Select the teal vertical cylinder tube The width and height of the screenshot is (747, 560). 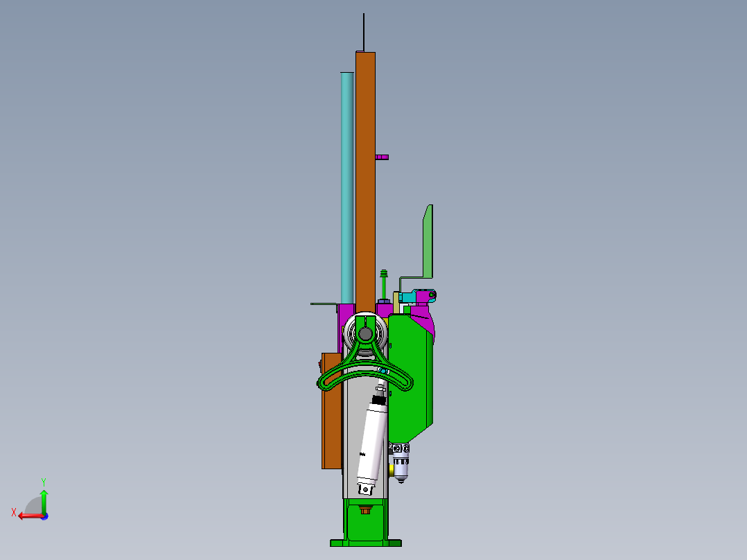[x=347, y=188]
